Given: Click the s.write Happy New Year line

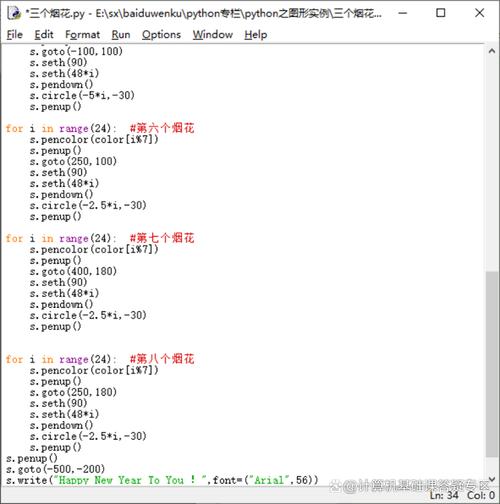Looking at the screenshot, I should pos(162,480).
